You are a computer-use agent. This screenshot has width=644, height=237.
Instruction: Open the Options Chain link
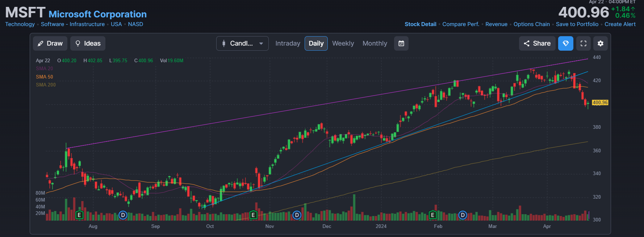pos(532,24)
